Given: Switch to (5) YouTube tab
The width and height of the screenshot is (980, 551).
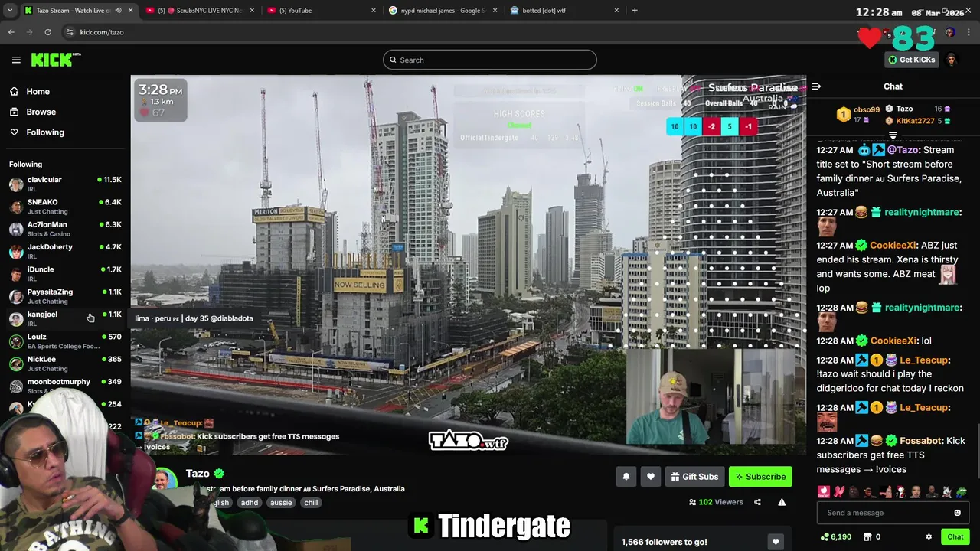Looking at the screenshot, I should (x=322, y=10).
